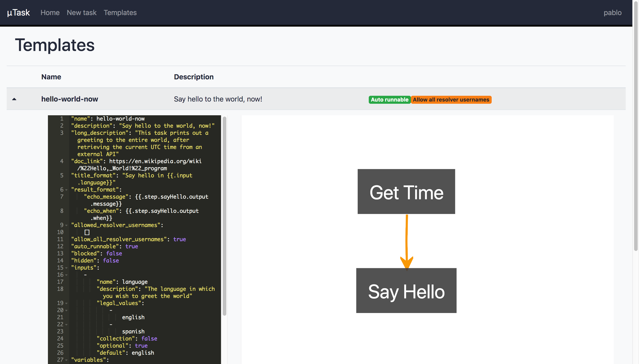Click the "echo_when" key at line 8

pos(101,211)
